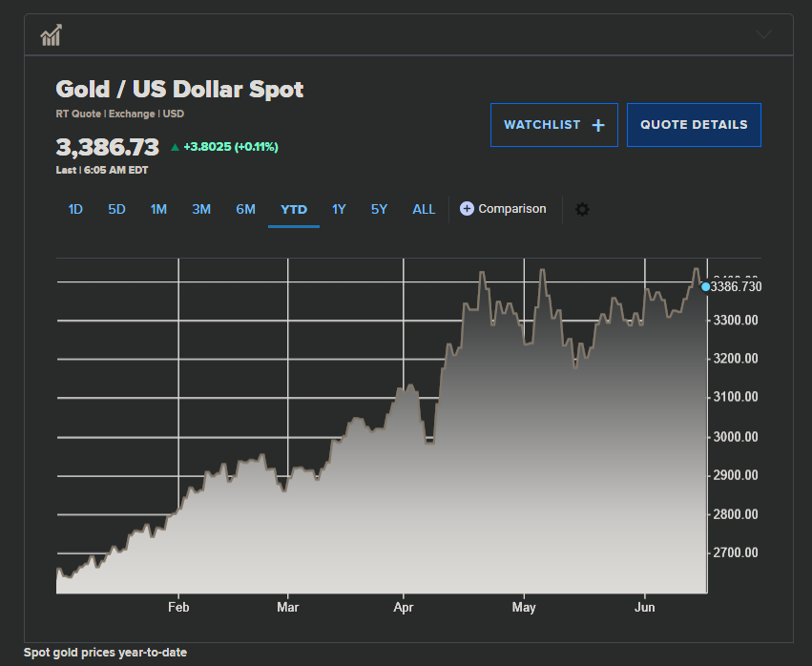Open chart settings via the gear icon

582,209
